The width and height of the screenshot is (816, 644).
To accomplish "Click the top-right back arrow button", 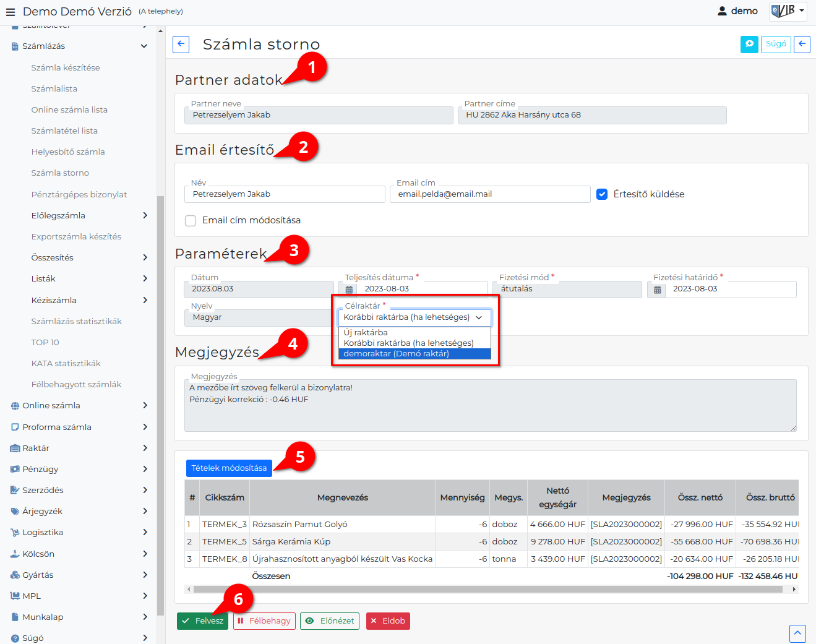I will click(802, 44).
